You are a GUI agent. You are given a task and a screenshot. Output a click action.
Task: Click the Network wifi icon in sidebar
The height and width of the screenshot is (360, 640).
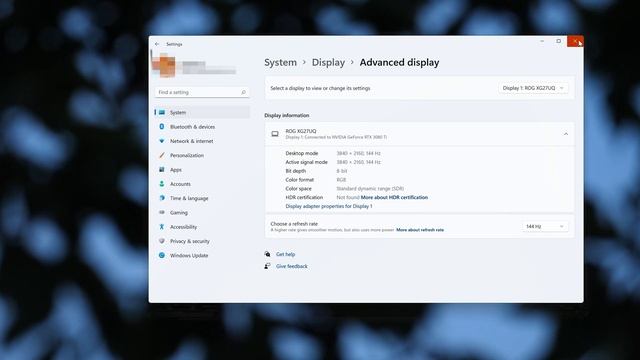tap(162, 141)
